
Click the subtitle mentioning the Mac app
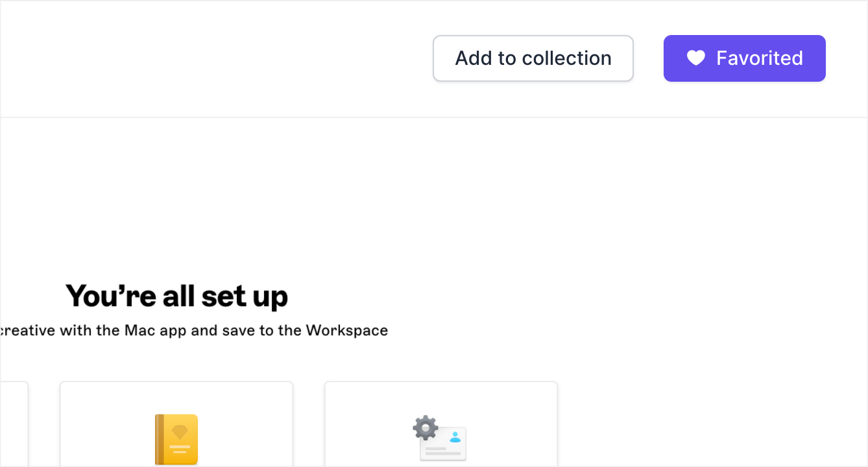tap(194, 330)
